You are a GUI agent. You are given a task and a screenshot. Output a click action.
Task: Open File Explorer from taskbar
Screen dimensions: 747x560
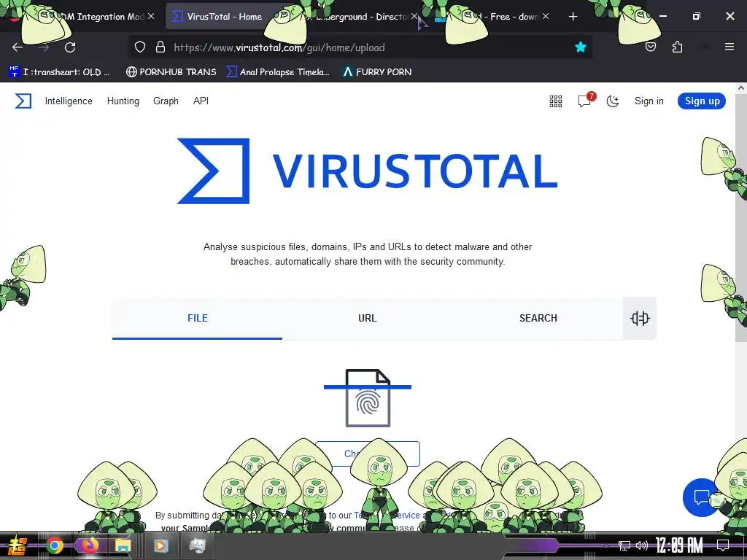pos(123,545)
